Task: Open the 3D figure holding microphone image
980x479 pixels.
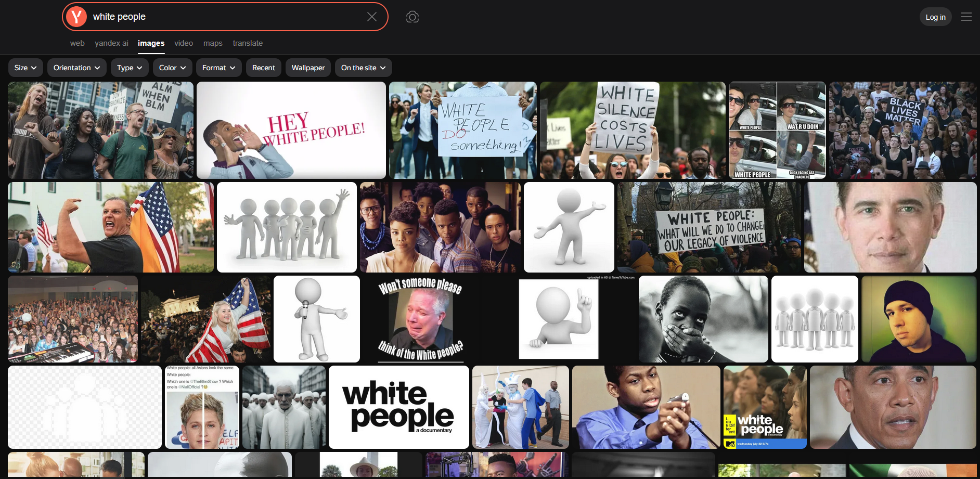Action: (x=317, y=319)
